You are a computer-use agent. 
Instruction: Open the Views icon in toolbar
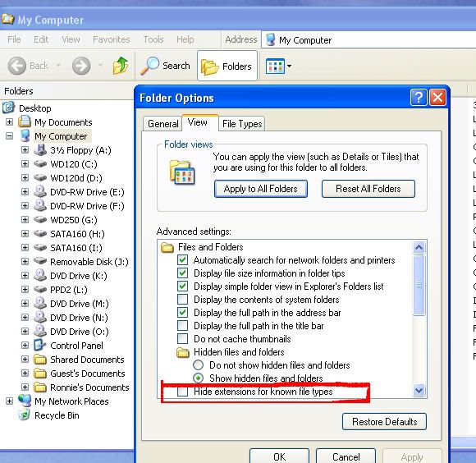pos(275,66)
